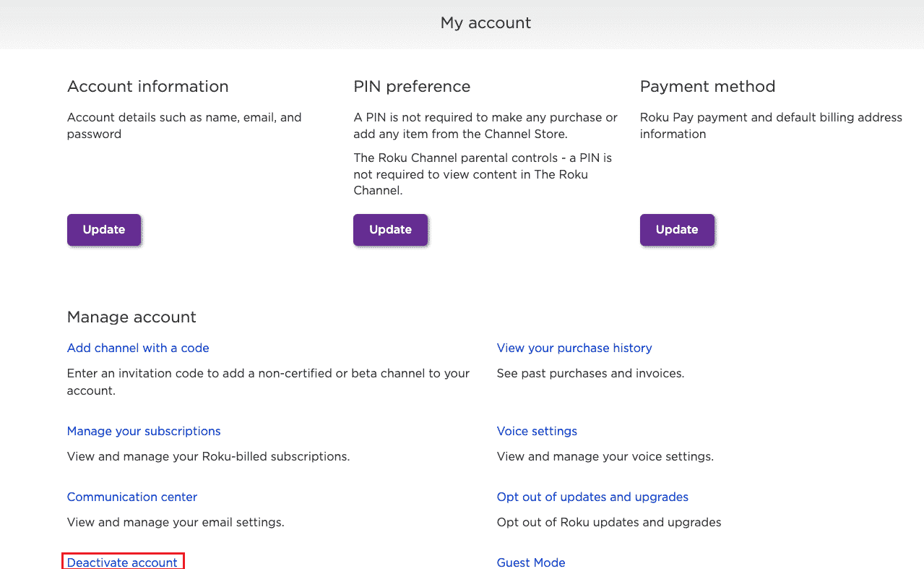
Task: Click text 'View and manage your Roku-billed subscriptions.'
Action: pos(209,457)
